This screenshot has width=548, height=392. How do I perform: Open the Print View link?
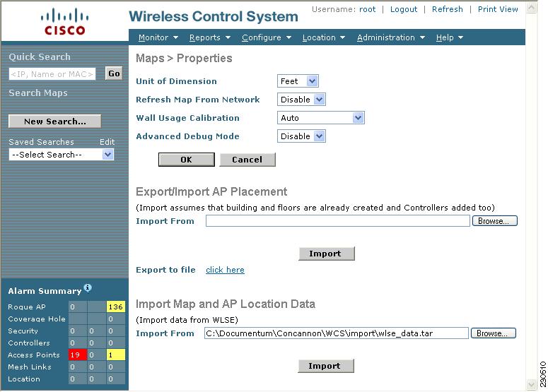498,9
